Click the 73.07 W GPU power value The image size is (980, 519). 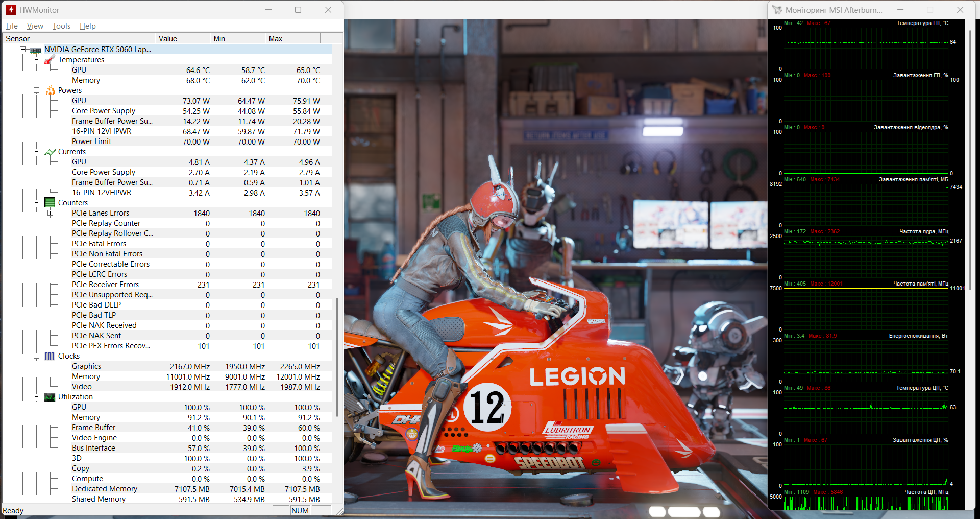click(196, 101)
